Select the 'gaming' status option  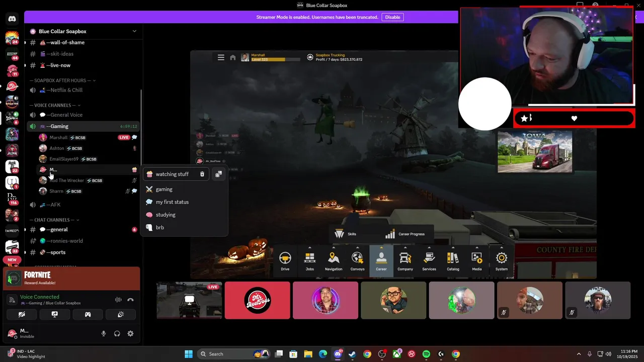pos(184,190)
